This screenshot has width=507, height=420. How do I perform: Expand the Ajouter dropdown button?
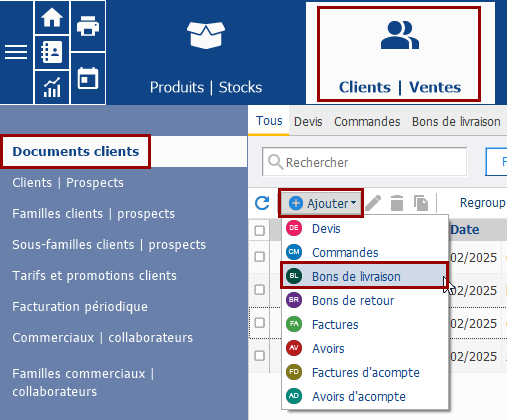click(x=321, y=203)
